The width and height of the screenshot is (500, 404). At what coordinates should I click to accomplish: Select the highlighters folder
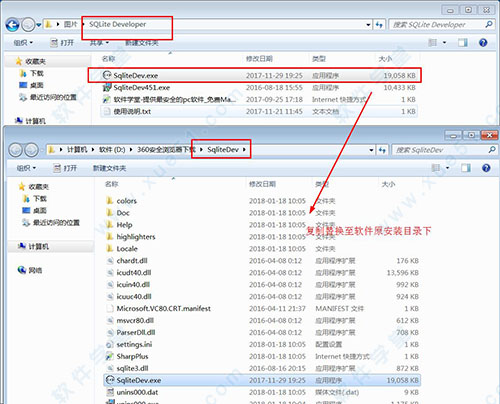(x=262, y=237)
